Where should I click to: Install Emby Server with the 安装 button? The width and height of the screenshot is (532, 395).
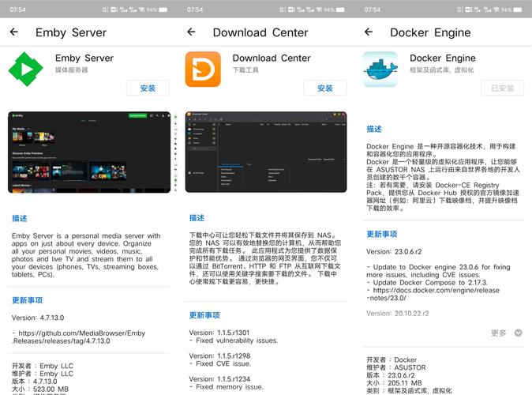point(148,88)
